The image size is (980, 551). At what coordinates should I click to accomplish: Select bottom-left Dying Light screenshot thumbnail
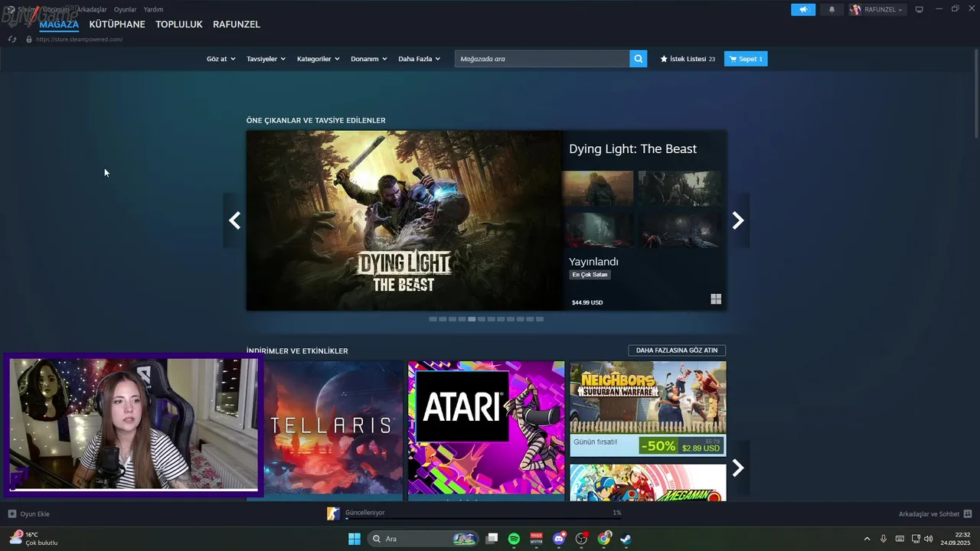coord(598,230)
